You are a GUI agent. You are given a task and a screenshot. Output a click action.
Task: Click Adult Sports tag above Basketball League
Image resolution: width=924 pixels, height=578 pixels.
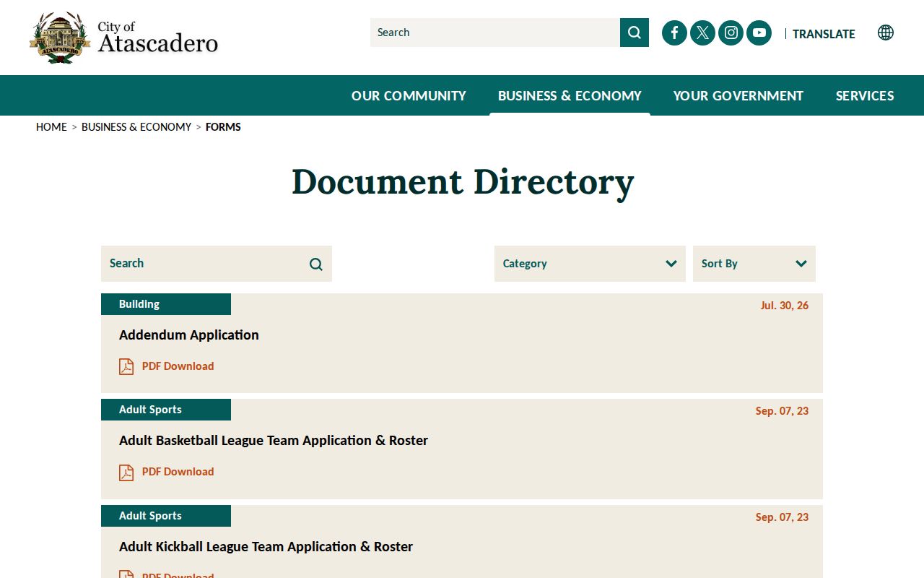[166, 410]
